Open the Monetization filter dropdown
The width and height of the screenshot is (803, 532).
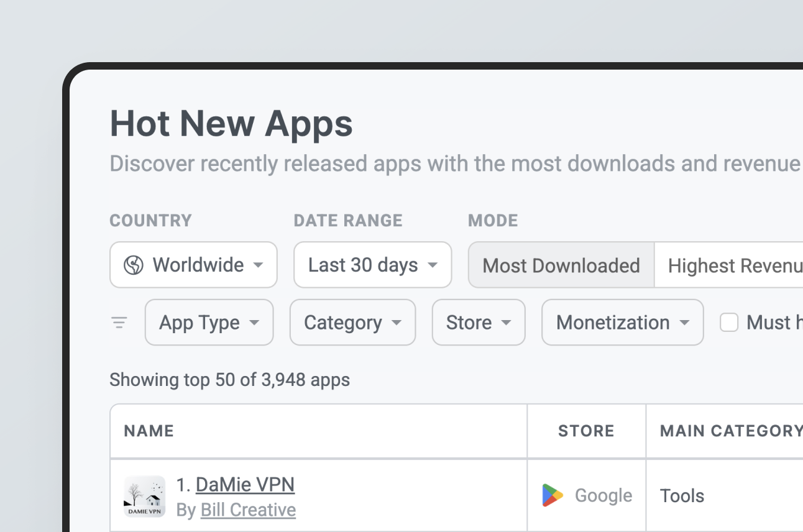pos(622,323)
